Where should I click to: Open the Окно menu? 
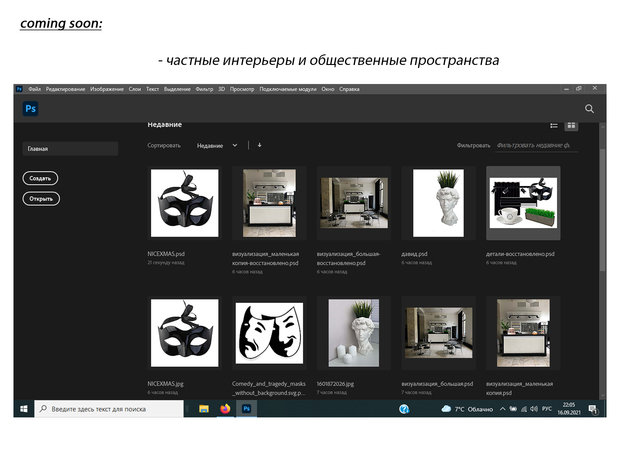coord(328,89)
